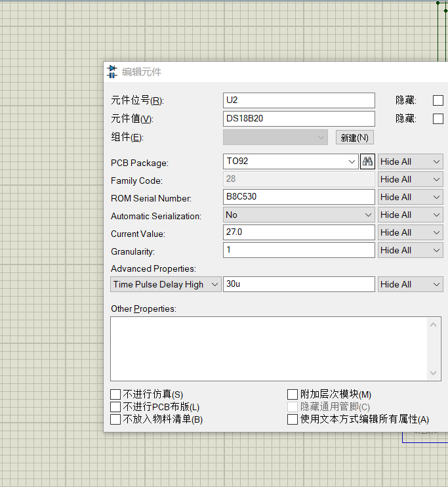
Task: Open Time Pulse Delay High property dropdown
Action: point(166,284)
